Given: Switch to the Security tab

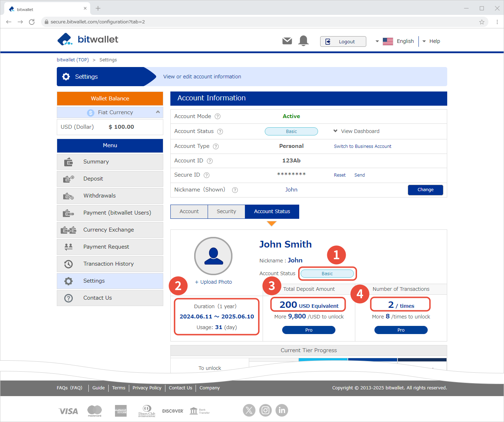Looking at the screenshot, I should click(x=226, y=211).
